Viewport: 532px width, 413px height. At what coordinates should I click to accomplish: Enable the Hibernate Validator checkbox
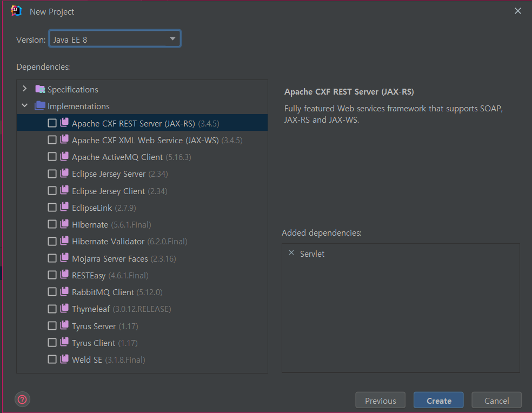coord(52,241)
